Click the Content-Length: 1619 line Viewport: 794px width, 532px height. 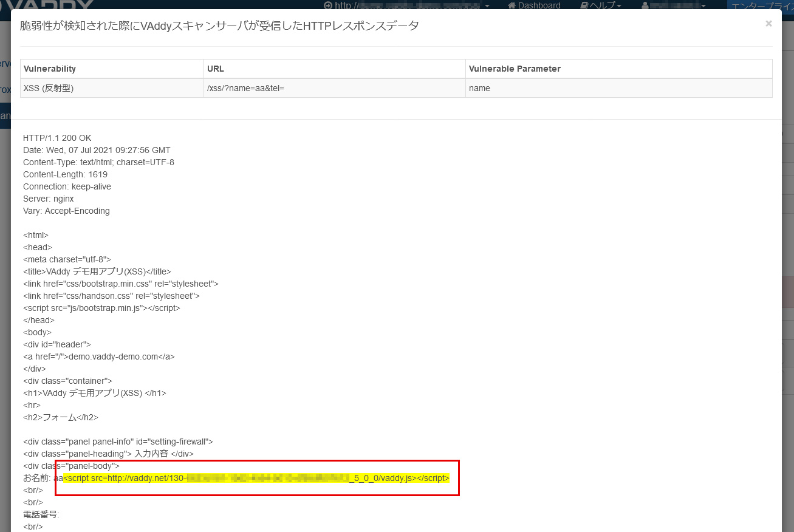[65, 174]
